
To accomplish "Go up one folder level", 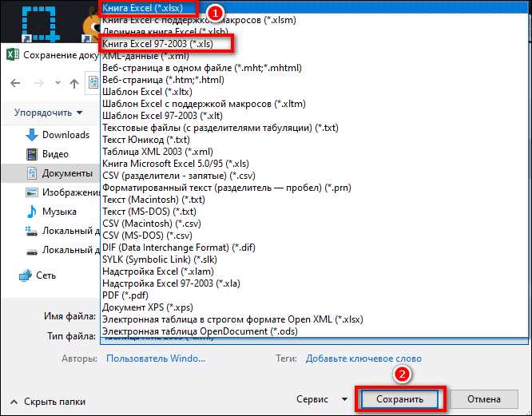I will click(74, 83).
